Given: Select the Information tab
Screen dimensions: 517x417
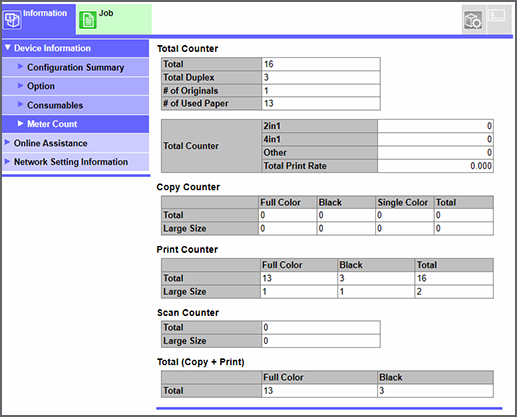Looking at the screenshot, I should 39,19.
